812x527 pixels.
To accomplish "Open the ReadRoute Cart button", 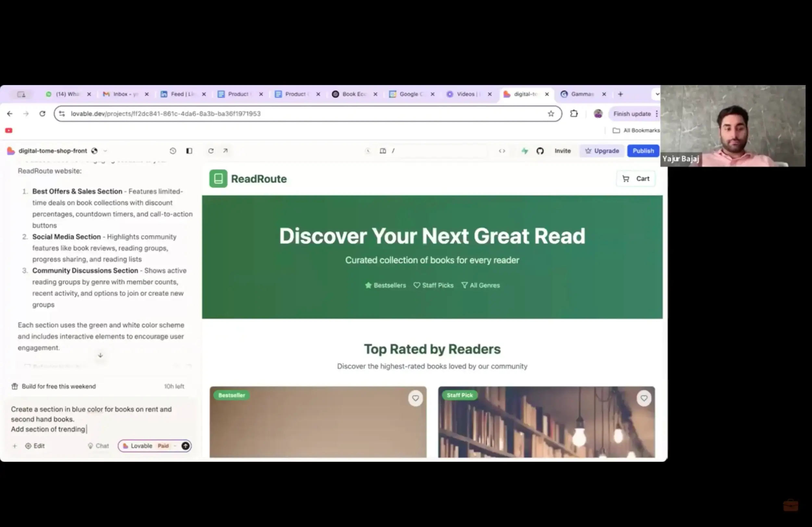I will coord(636,178).
